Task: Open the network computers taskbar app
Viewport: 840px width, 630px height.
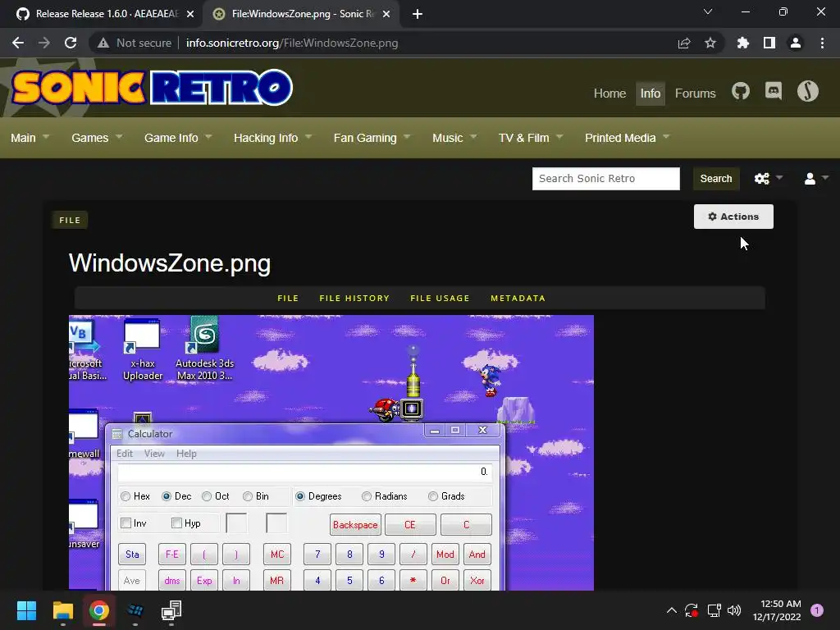Action: point(171,610)
